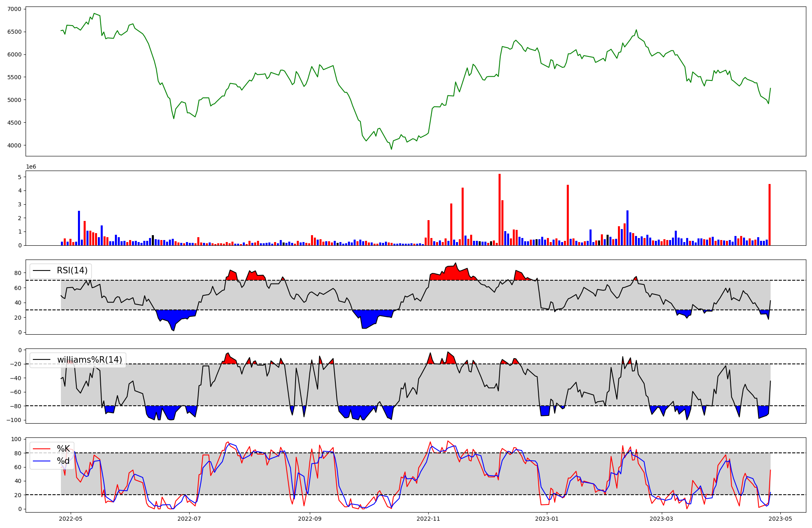Click the RSI(14) legend label
This screenshot has height=528, width=812.
72,270
